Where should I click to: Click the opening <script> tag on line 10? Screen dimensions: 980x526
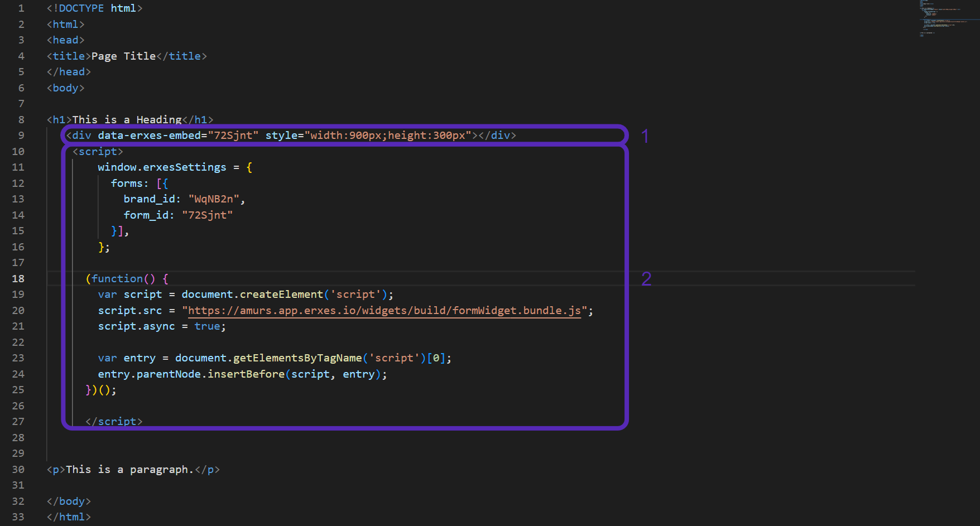(98, 151)
